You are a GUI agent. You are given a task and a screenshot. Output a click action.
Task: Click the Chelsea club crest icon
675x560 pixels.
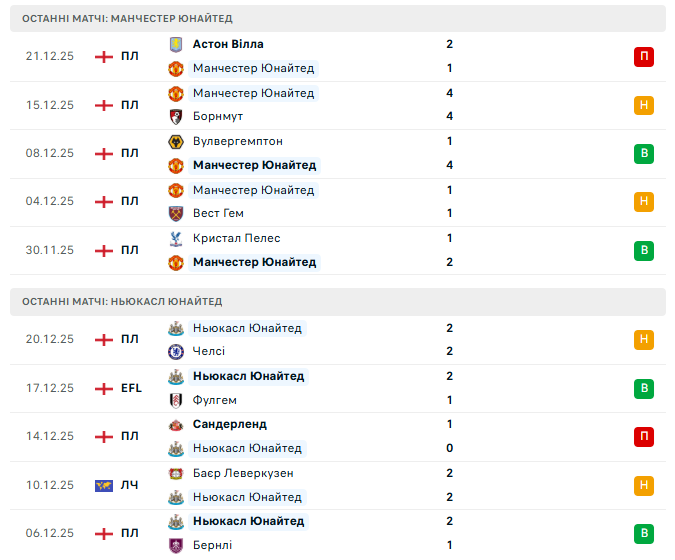(x=176, y=352)
